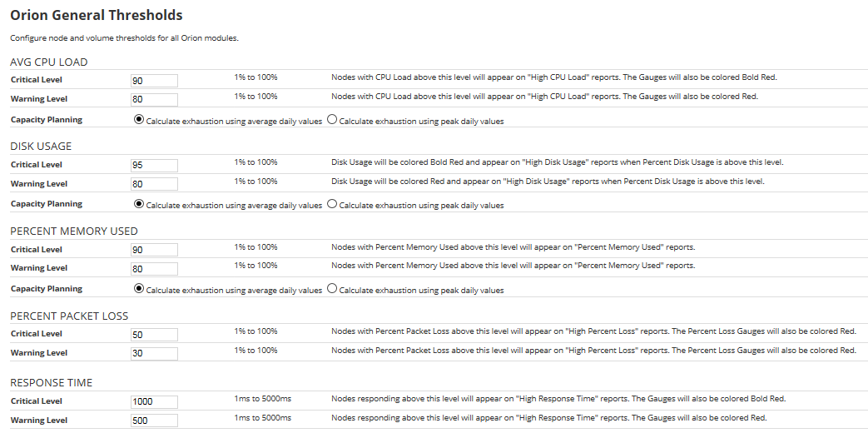Select peak daily values for Disk Usage

point(331,204)
